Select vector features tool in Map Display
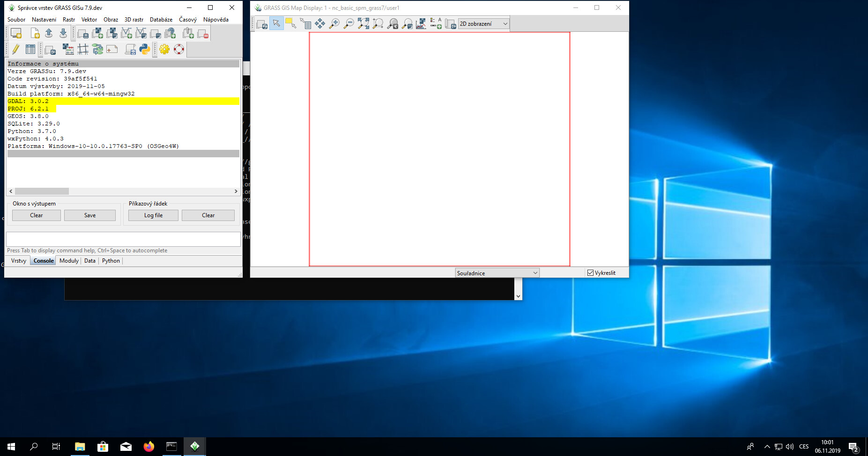Screen dimensions: 868x456 tap(291, 23)
